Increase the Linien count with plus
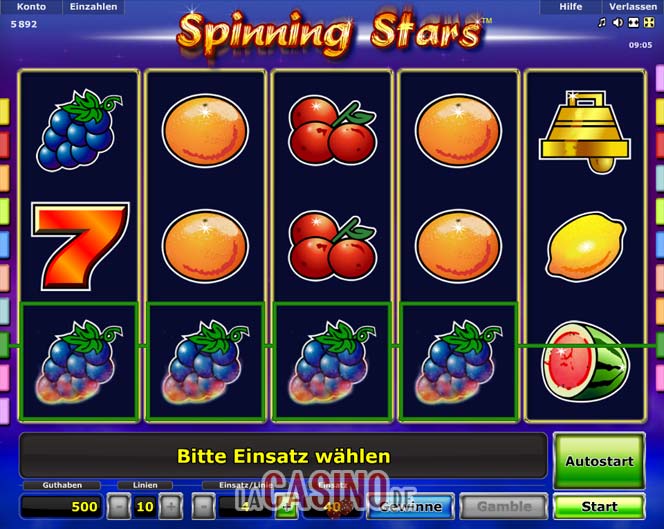Screen dimensions: 664x529 (171, 506)
